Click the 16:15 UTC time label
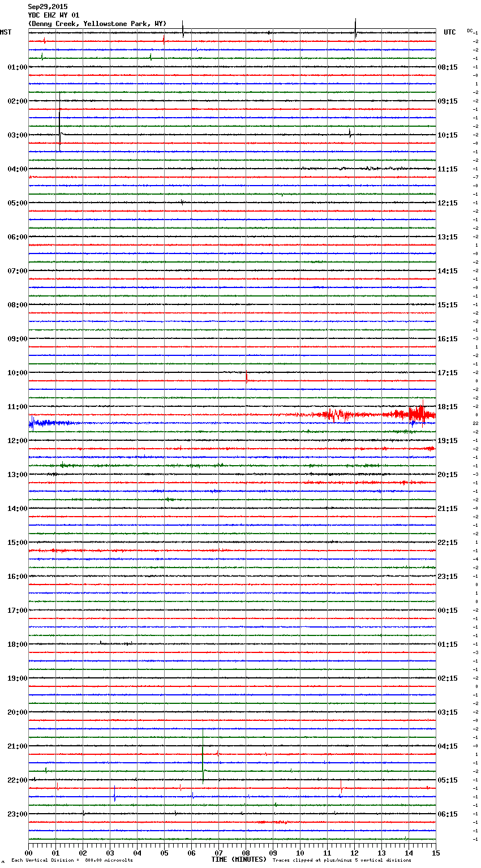The width and height of the screenshot is (481, 868). [x=448, y=339]
